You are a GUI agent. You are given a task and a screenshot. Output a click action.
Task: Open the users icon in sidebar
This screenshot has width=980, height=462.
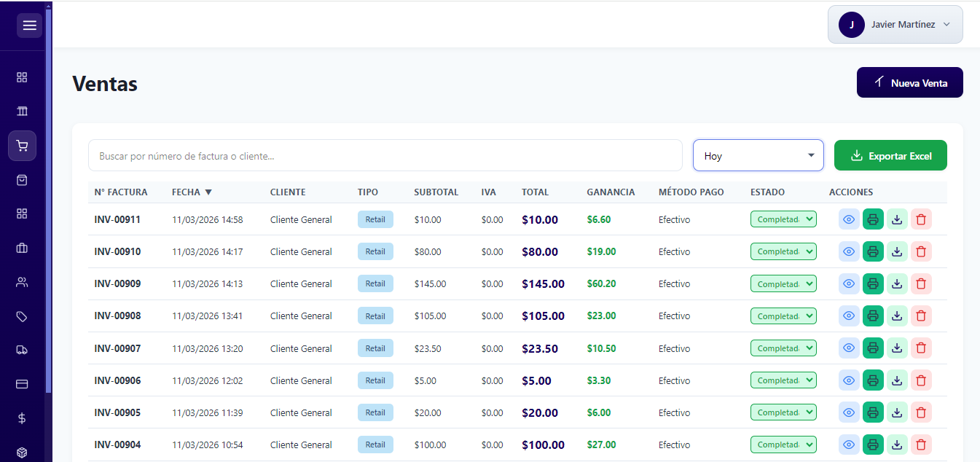point(22,282)
